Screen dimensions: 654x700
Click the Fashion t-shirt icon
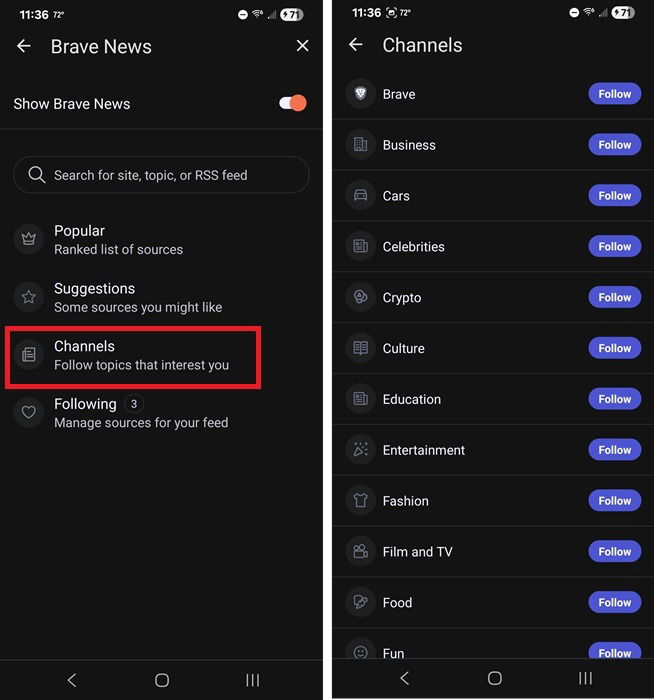(x=360, y=501)
